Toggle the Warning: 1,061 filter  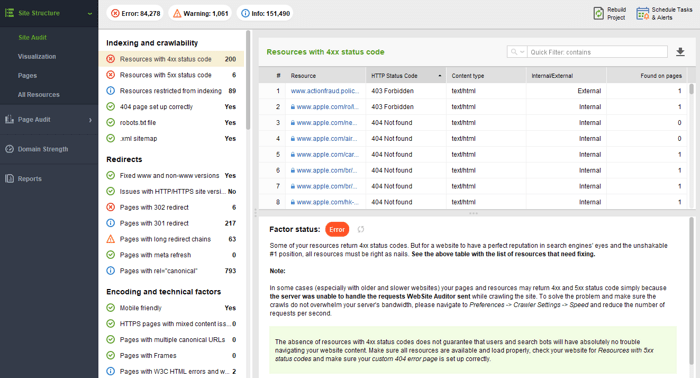click(x=200, y=13)
